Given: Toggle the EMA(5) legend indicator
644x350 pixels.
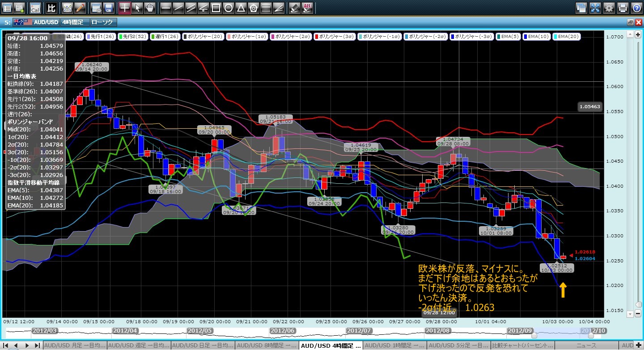Looking at the screenshot, I should pyautogui.click(x=508, y=36).
